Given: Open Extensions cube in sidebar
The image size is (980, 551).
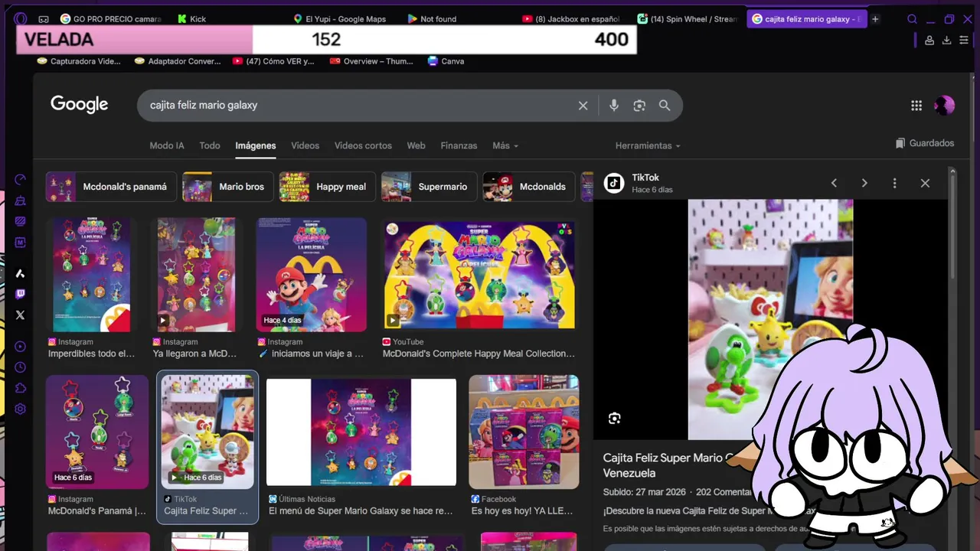Looking at the screenshot, I should [x=21, y=388].
